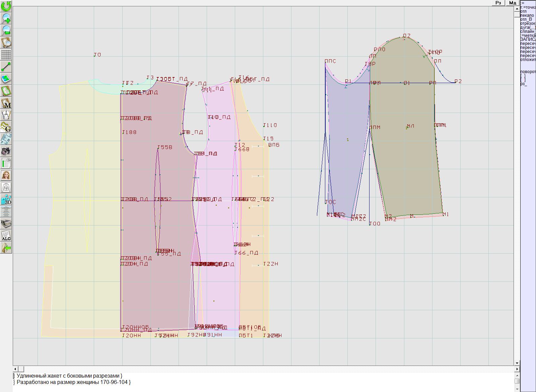Zoom in with the magnifier plus tool
536x392 pixels.
[x=6, y=18]
